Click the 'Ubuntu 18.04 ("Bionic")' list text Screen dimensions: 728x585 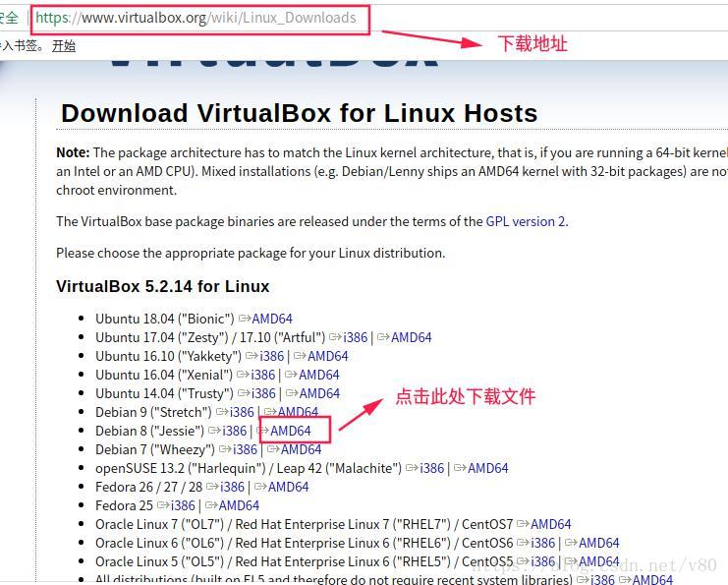165,319
